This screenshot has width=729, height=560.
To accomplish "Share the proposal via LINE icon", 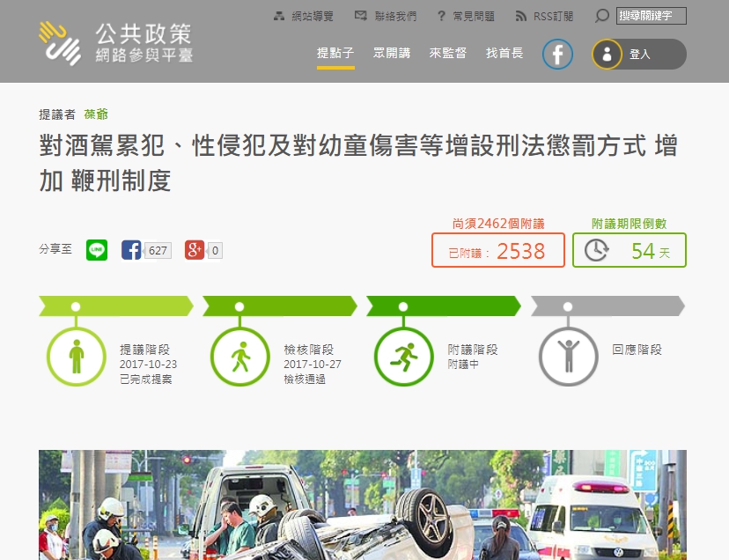I will tap(97, 250).
